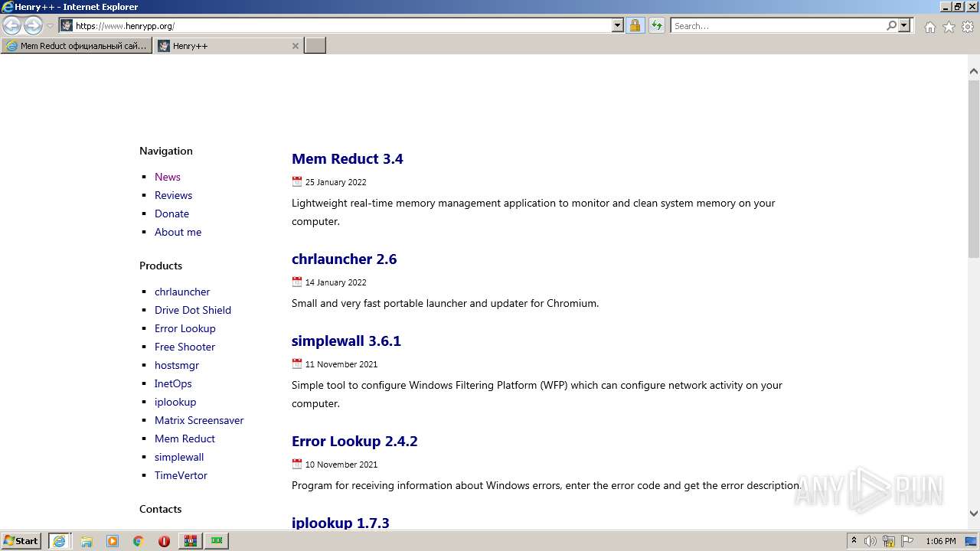Open Chrome from the taskbar

pos(139,541)
